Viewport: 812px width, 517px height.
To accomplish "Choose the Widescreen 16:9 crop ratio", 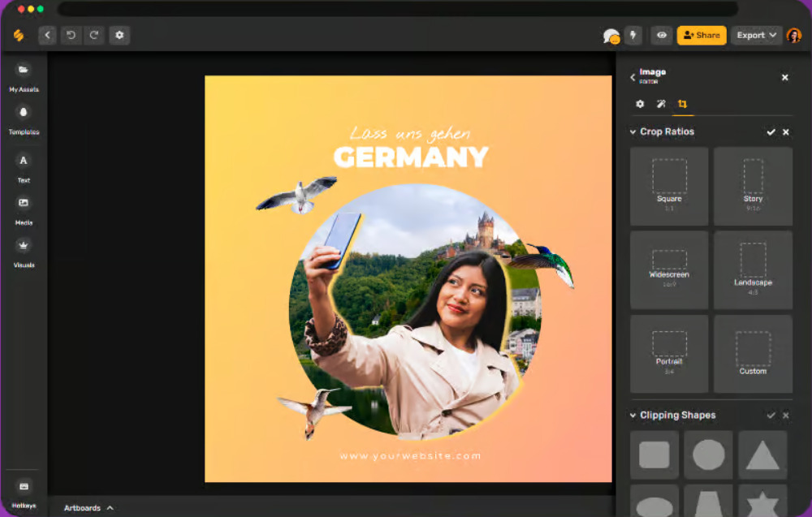I will (x=669, y=269).
